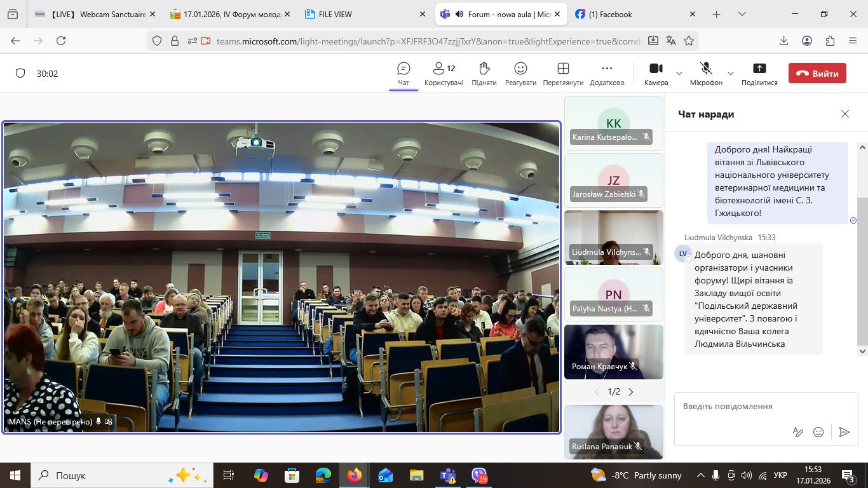868x488 pixels.
Task: Go to next page of participants
Action: coord(630,392)
